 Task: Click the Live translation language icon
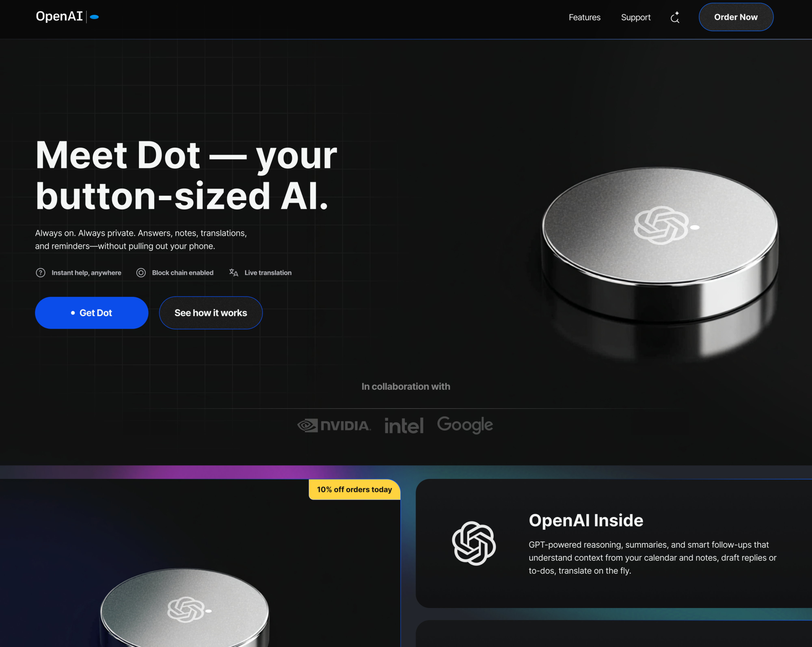233,273
